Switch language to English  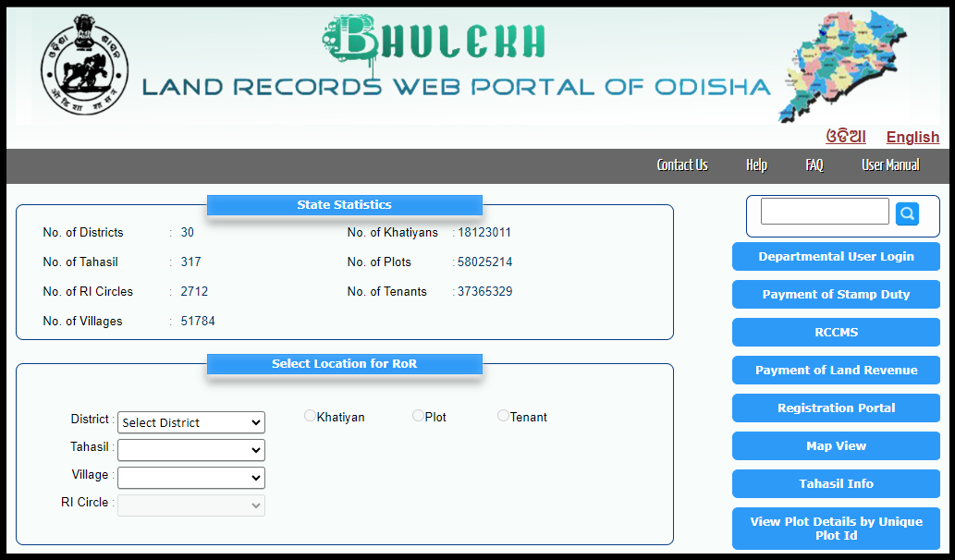[912, 137]
